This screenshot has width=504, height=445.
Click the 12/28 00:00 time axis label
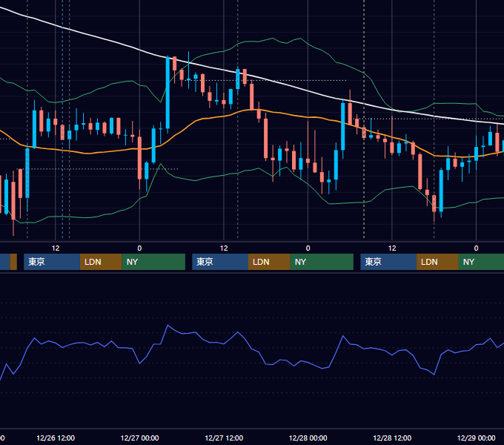click(308, 438)
